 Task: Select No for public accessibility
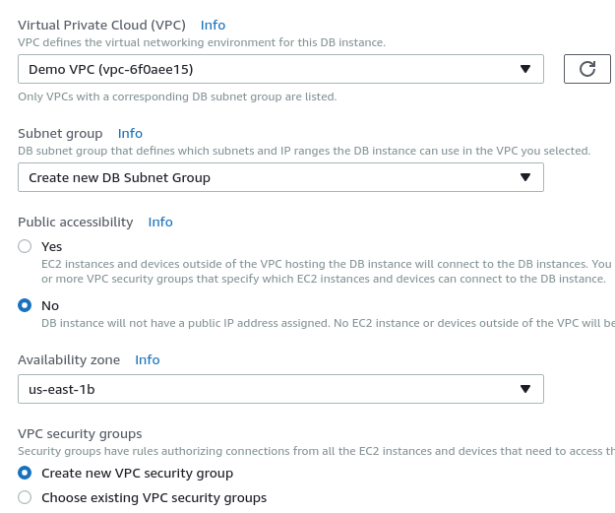tap(25, 304)
